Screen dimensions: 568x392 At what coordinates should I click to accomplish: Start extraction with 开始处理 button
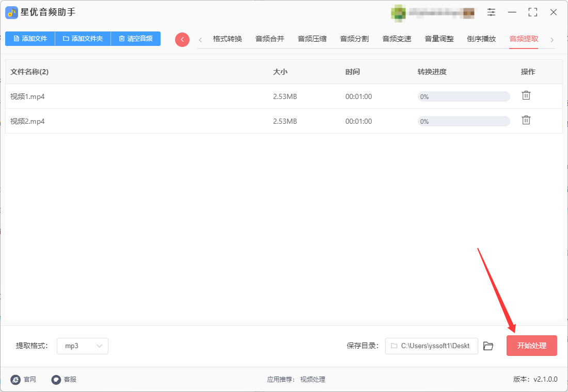pyautogui.click(x=532, y=346)
